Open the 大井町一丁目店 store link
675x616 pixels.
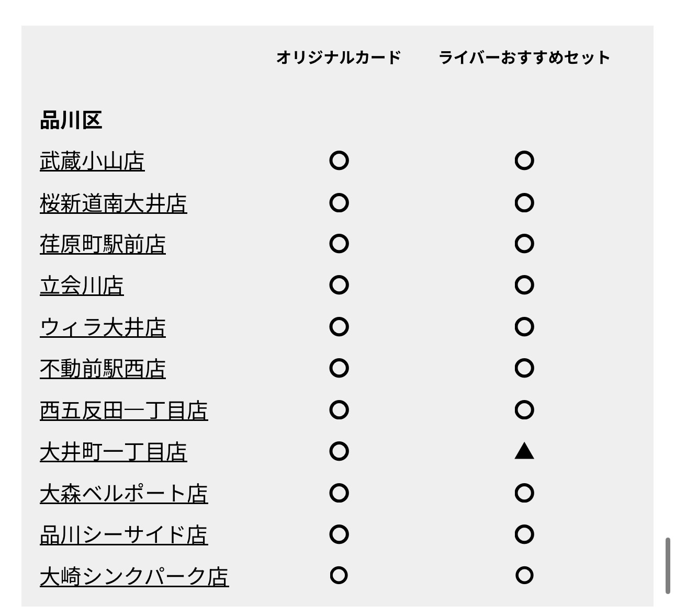pos(113,452)
